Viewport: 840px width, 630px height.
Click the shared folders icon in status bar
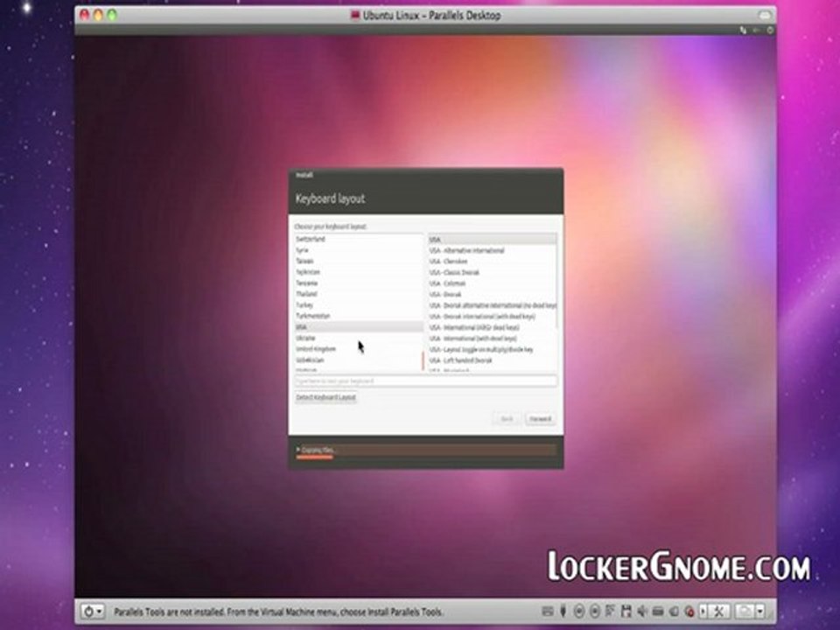coord(674,612)
